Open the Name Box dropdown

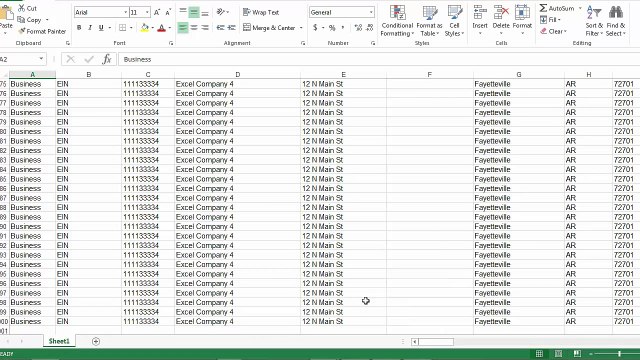[41, 59]
